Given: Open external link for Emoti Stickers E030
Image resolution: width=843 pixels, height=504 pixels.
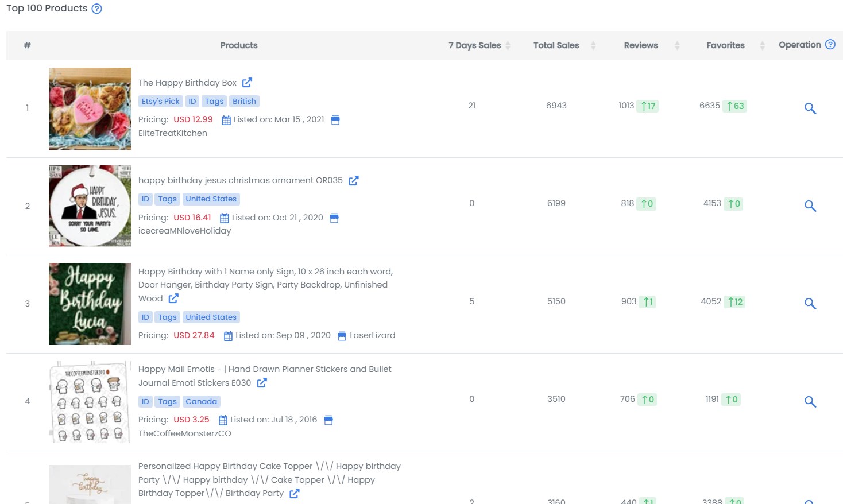Looking at the screenshot, I should tap(262, 383).
